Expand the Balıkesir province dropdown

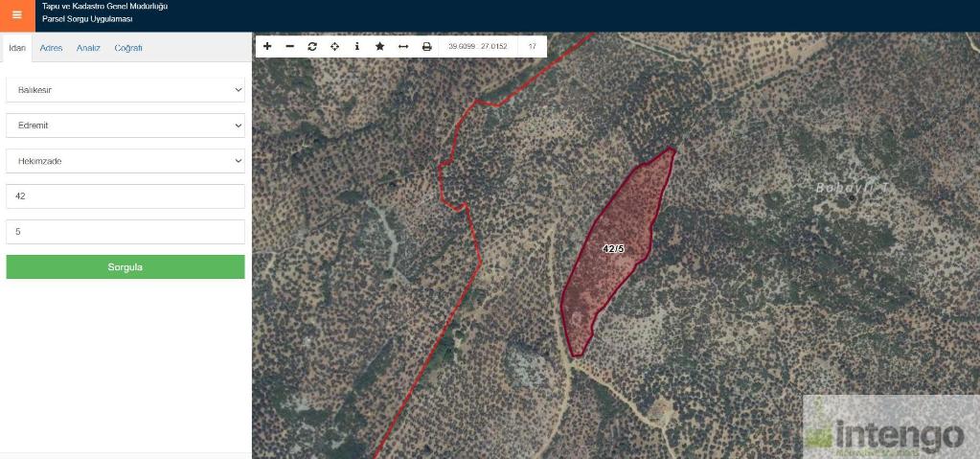[125, 90]
